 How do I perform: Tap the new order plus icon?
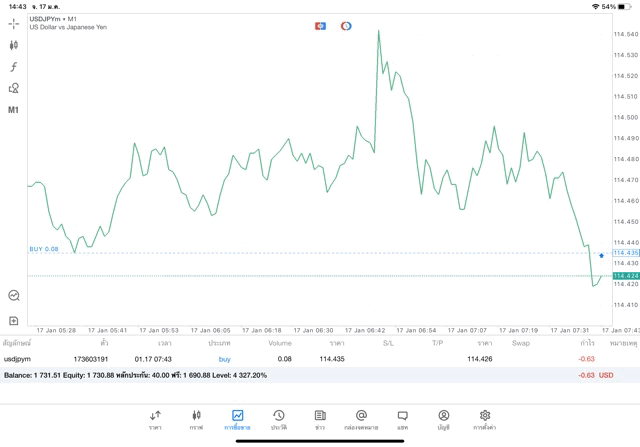(13, 321)
